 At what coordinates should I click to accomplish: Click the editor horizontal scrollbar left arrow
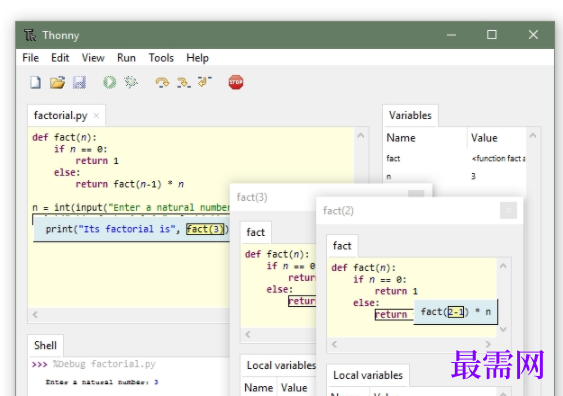[35, 315]
